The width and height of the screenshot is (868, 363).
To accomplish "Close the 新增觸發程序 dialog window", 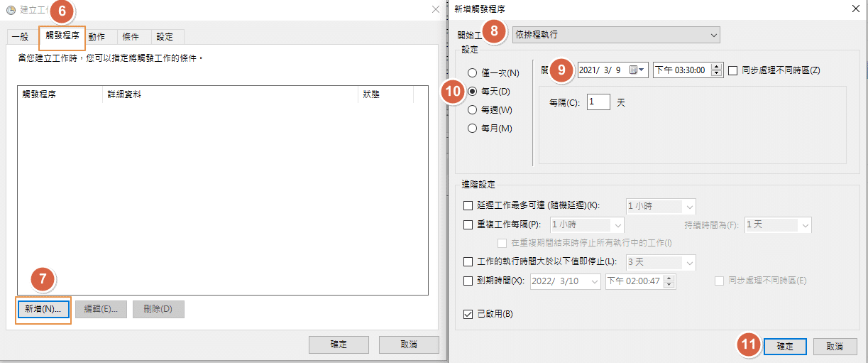I will [x=854, y=8].
